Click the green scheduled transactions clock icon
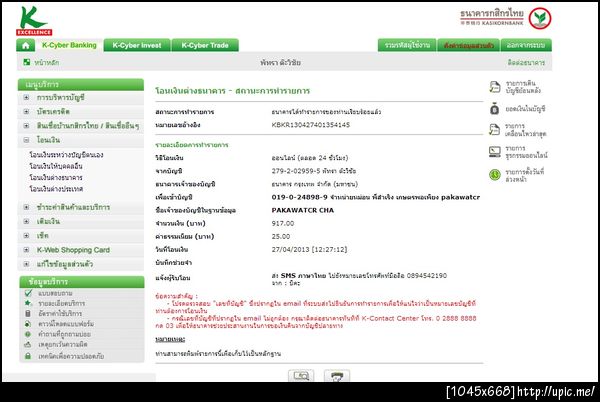 tap(494, 175)
